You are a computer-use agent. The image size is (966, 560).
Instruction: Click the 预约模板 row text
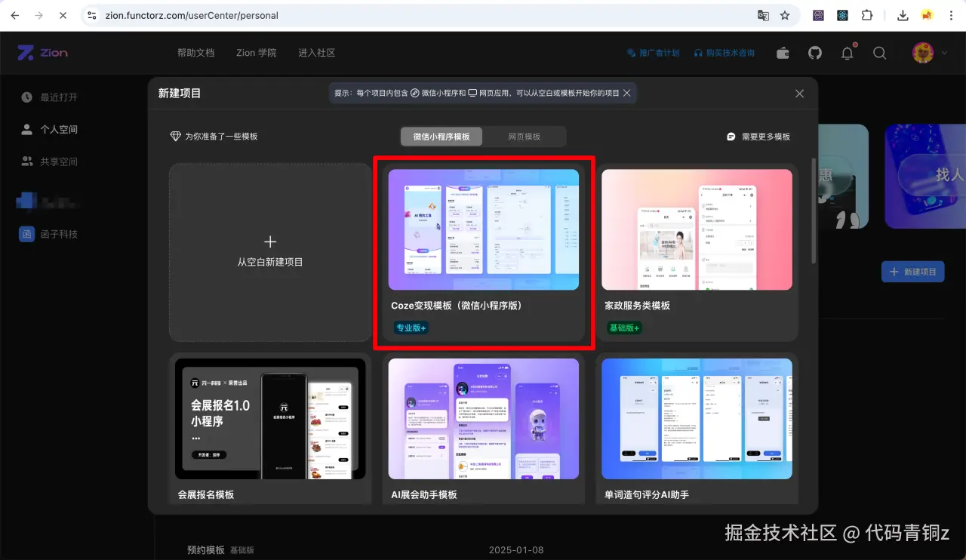206,550
